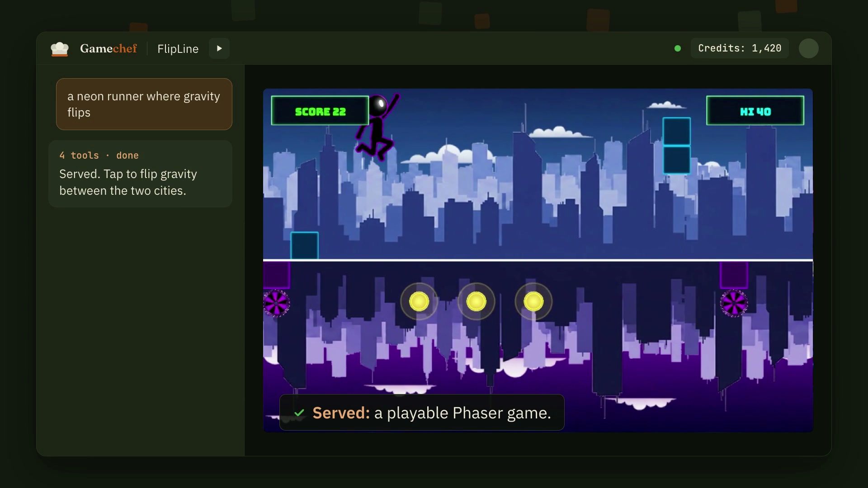Click the right purple spinning sawblade

coord(734,303)
